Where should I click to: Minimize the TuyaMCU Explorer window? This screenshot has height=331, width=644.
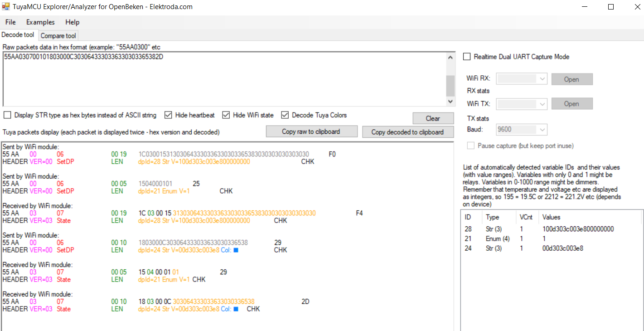pyautogui.click(x=586, y=7)
